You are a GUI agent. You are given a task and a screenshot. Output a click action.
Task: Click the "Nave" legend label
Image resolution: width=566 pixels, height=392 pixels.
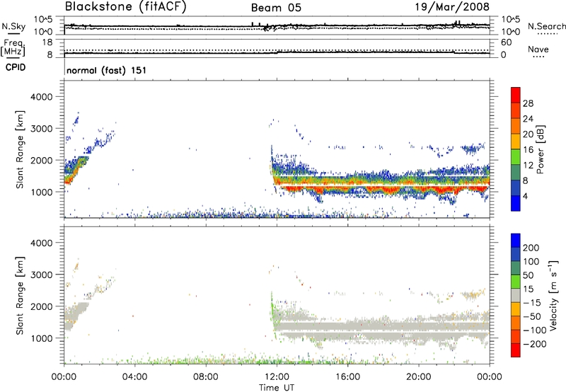coord(538,50)
